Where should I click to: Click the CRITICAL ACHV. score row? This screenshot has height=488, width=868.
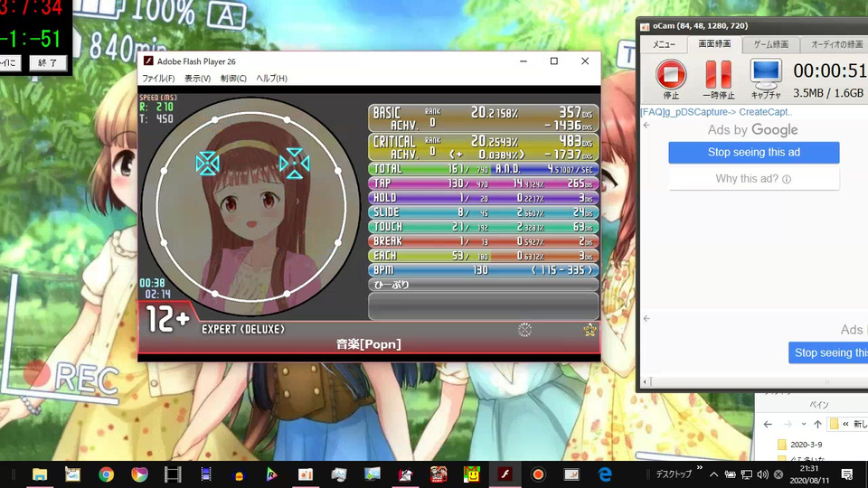pos(483,147)
